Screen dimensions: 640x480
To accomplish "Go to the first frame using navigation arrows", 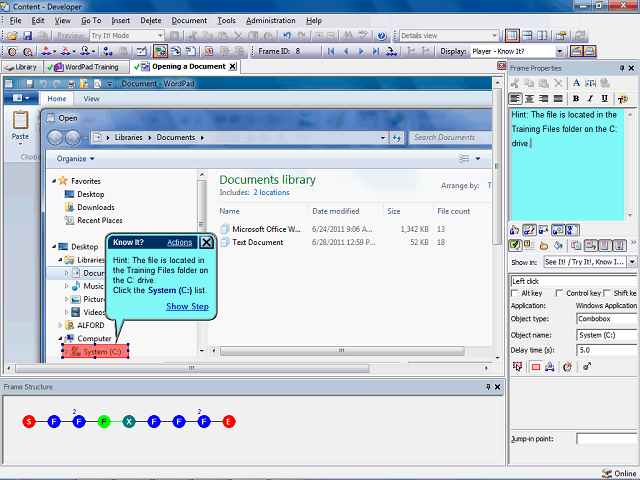I will (331, 51).
